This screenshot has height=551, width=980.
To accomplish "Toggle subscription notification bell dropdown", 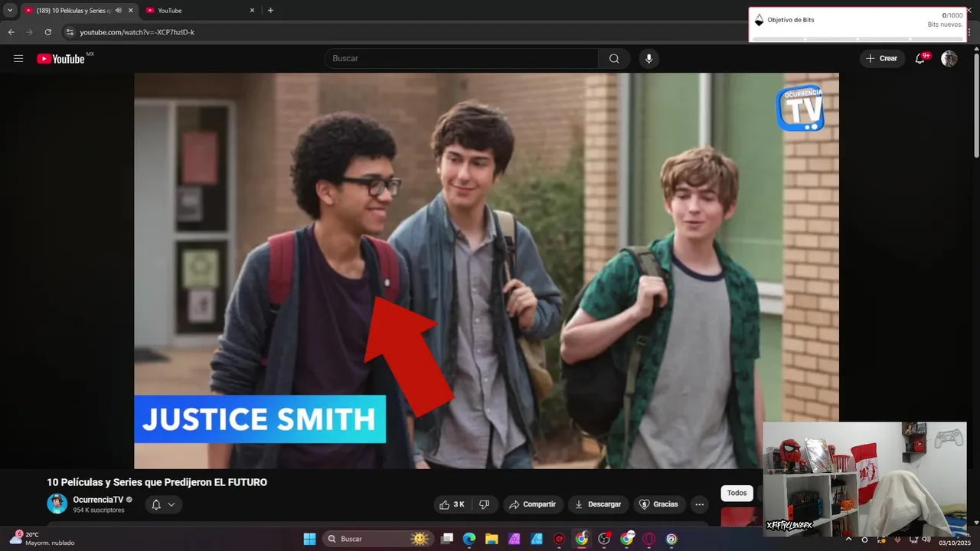I will [x=163, y=504].
